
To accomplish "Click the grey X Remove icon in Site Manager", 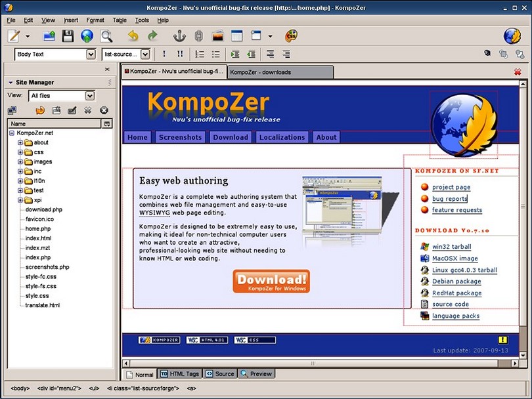I will tap(88, 110).
